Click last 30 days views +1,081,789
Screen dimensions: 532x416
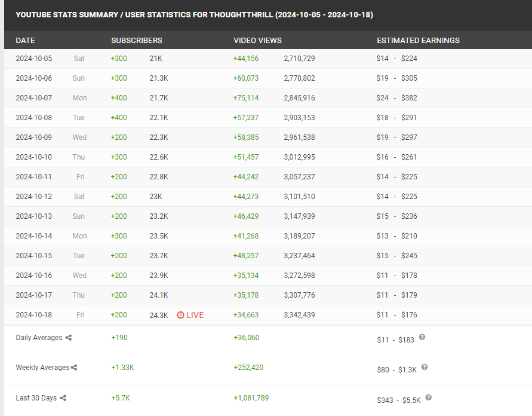(251, 398)
